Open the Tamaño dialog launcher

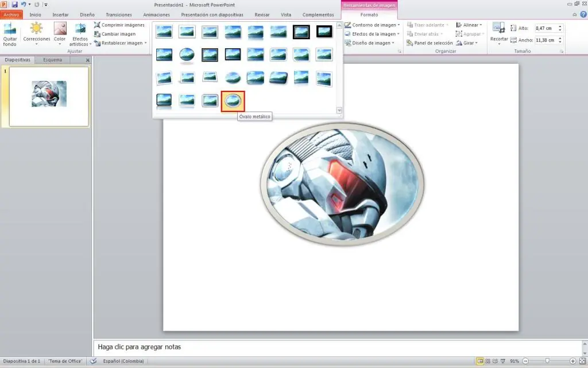tap(562, 51)
